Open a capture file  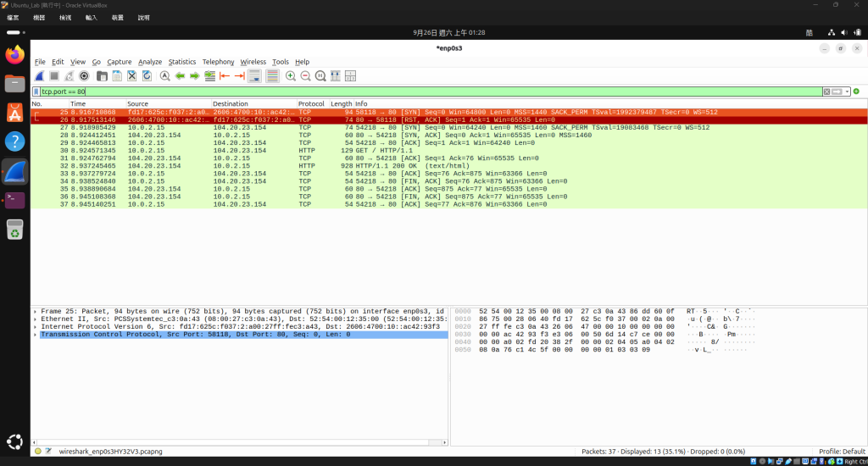pyautogui.click(x=102, y=75)
